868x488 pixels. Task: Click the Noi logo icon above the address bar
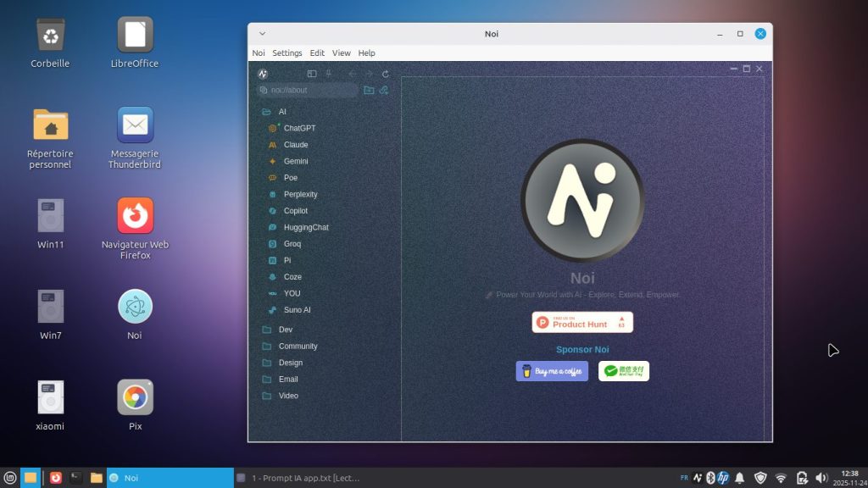click(263, 74)
